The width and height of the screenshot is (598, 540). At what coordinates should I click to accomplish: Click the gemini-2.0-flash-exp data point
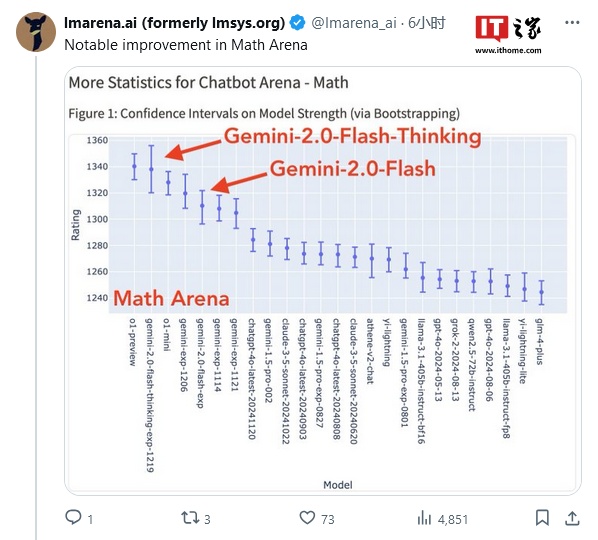coord(203,206)
